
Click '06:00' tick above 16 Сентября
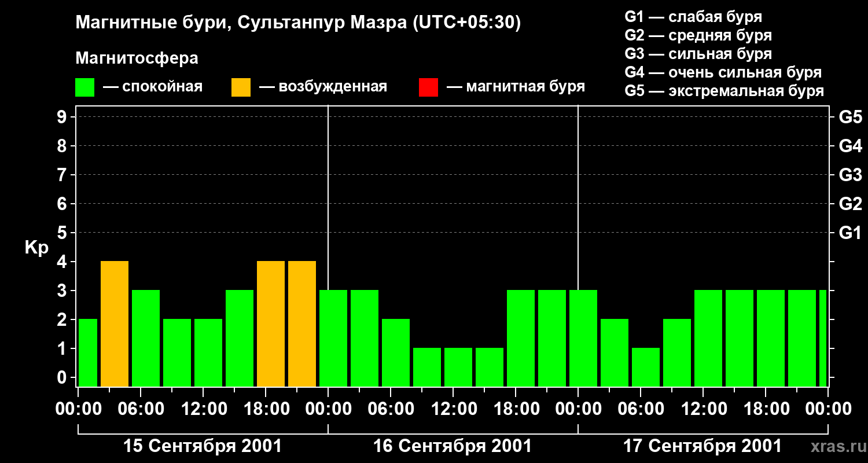pyautogui.click(x=391, y=409)
